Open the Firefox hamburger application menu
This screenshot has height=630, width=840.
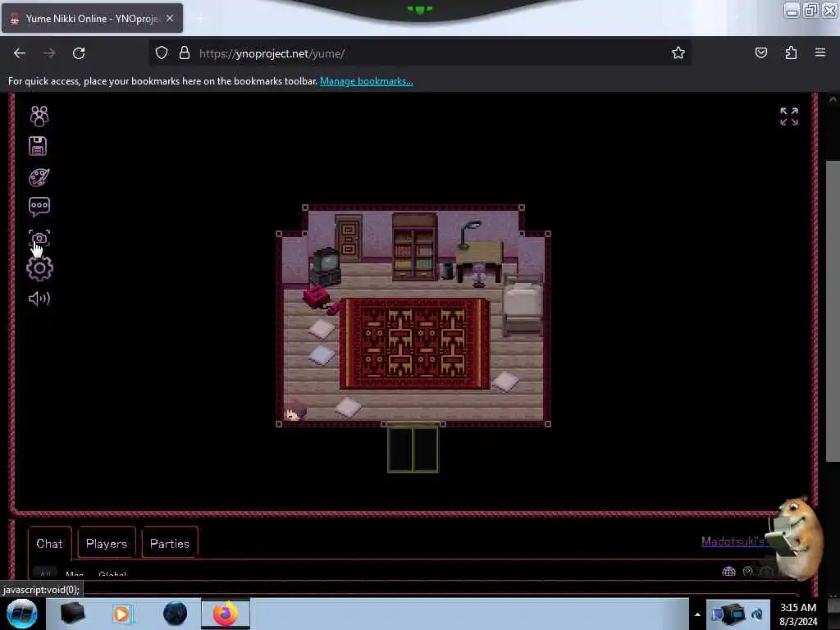(820, 52)
